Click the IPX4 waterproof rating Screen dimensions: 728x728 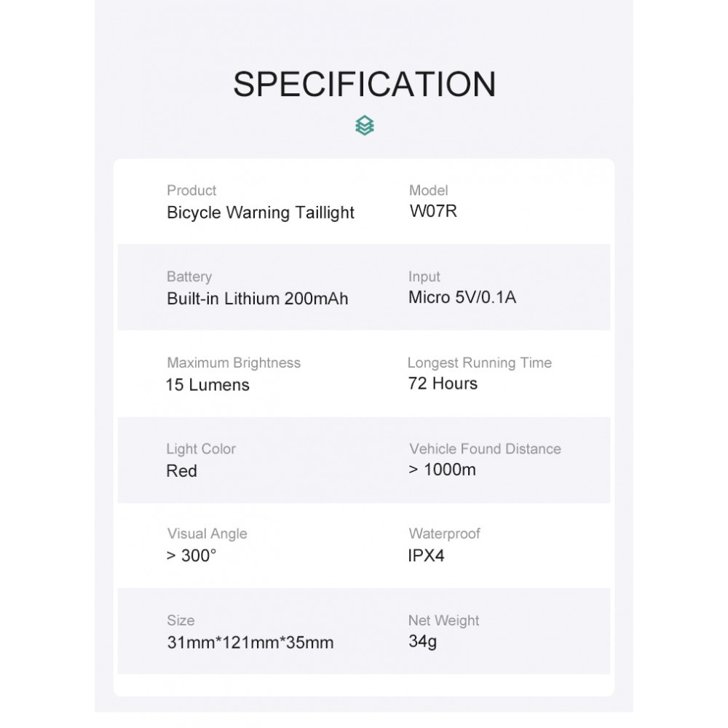pos(426,555)
